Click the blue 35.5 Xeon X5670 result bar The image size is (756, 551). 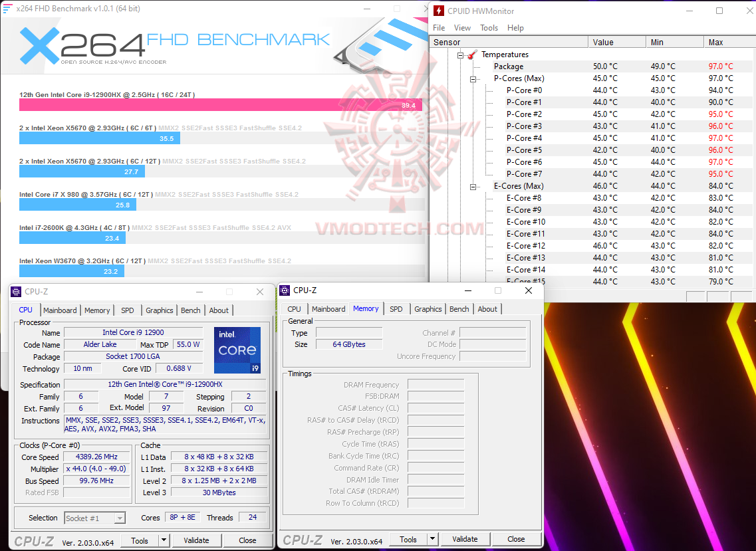[100, 138]
